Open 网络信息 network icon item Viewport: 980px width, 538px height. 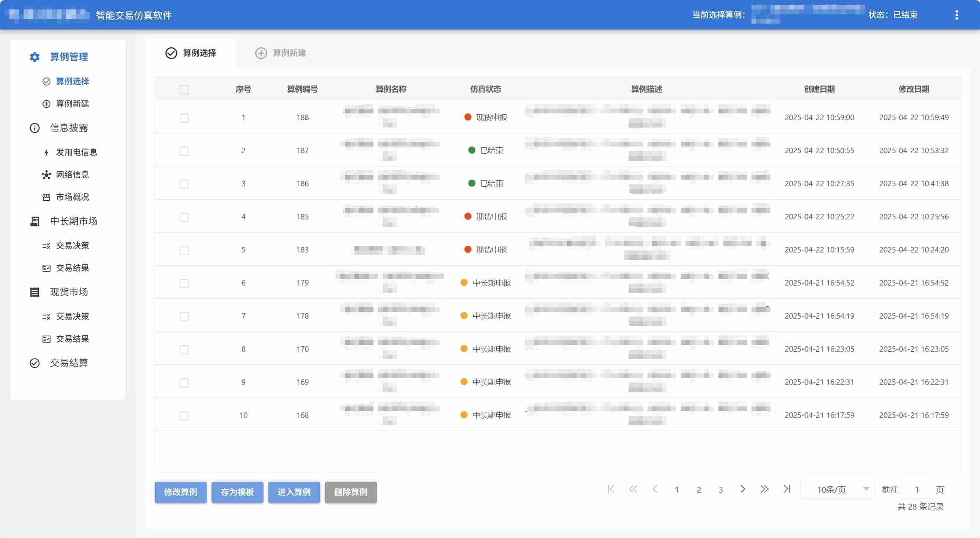click(46, 175)
